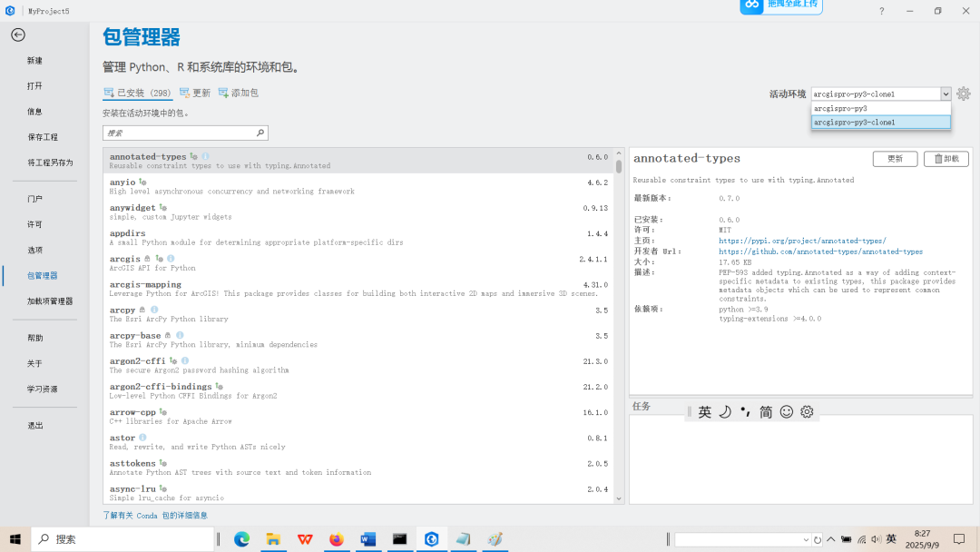The width and height of the screenshot is (980, 552).
Task: Click info icon next to arcpy-base
Action: click(180, 335)
